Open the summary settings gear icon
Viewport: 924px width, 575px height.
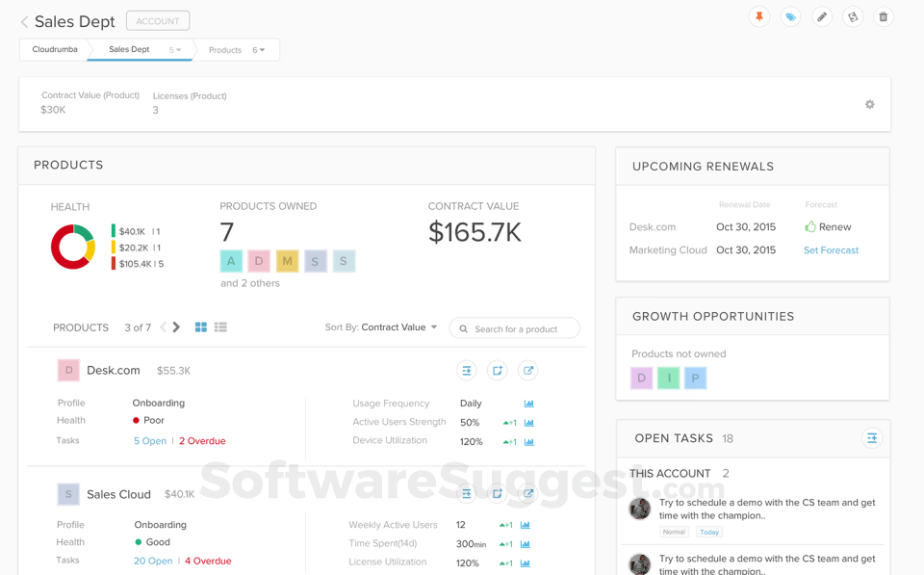tap(869, 104)
